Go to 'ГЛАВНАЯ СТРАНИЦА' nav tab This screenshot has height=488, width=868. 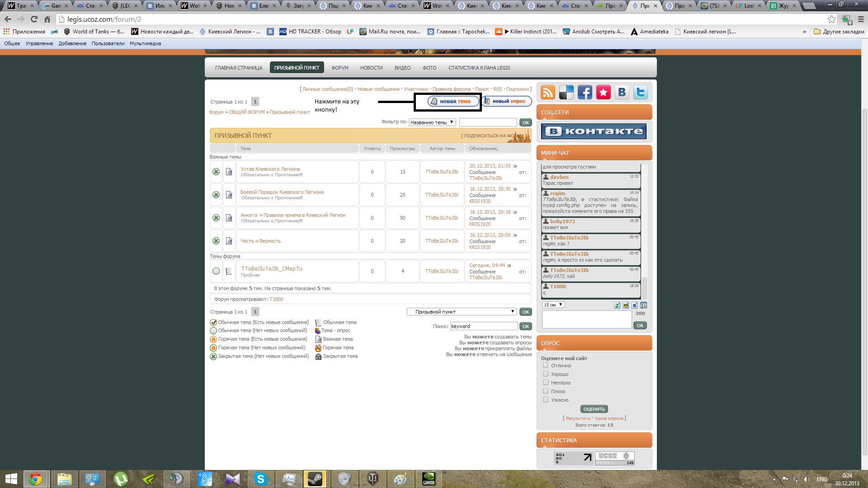coord(239,68)
